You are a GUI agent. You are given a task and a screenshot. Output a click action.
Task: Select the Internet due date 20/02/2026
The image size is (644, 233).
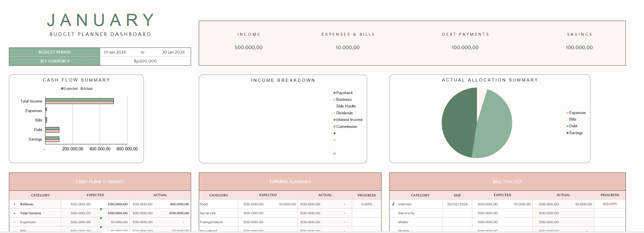coord(457,204)
